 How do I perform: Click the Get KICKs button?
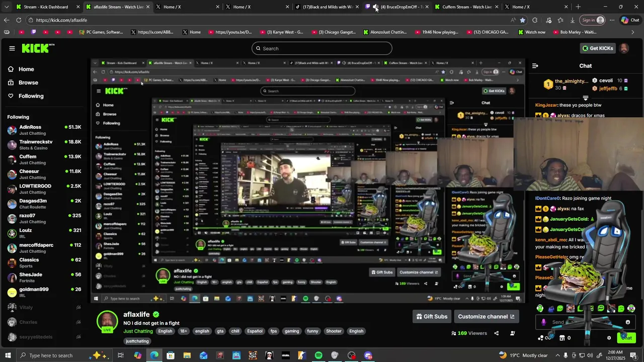(x=598, y=48)
